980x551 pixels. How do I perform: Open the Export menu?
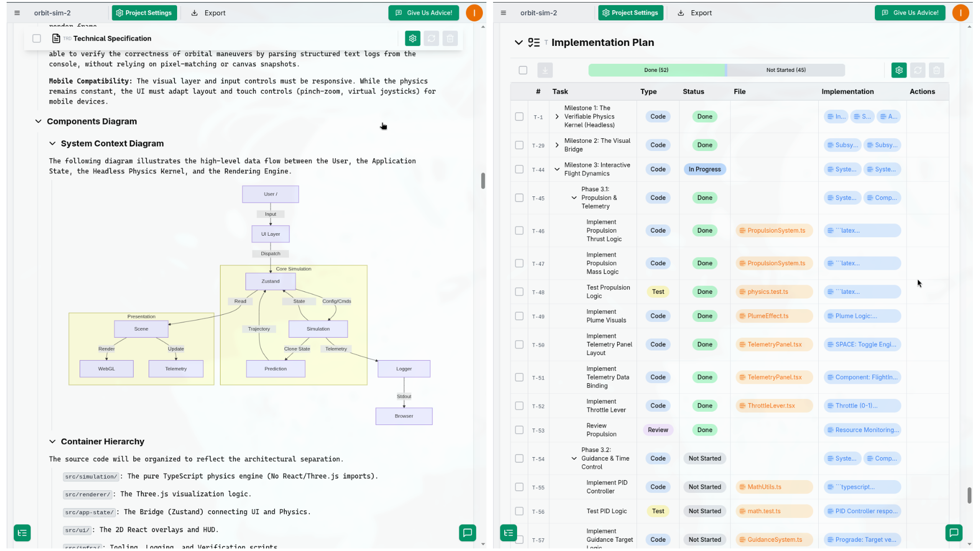pyautogui.click(x=207, y=13)
